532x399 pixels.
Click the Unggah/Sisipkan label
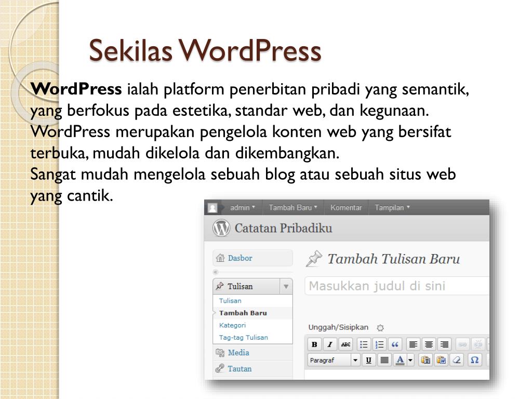[x=338, y=327]
